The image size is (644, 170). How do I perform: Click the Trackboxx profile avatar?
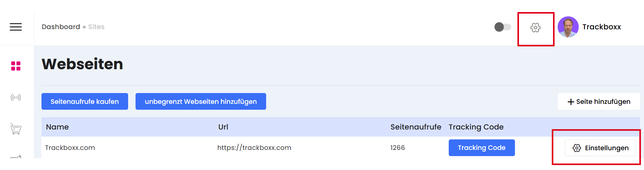click(x=568, y=27)
